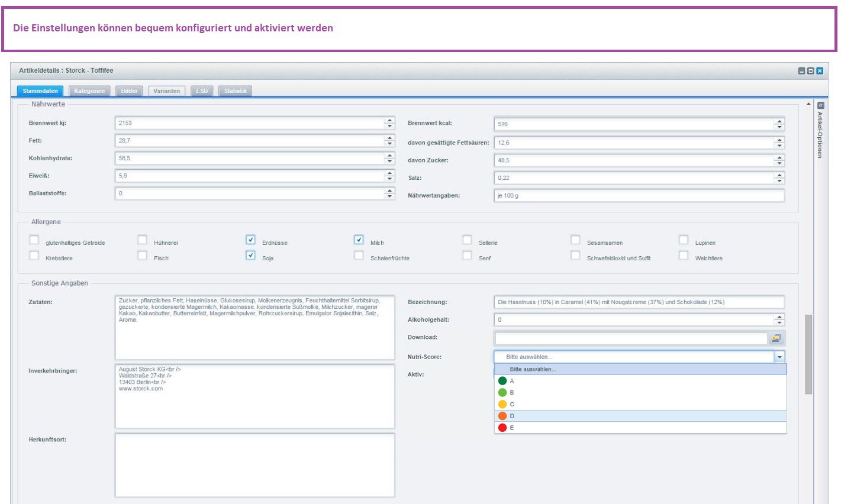
Task: Open the Download media browse icon
Action: point(776,338)
